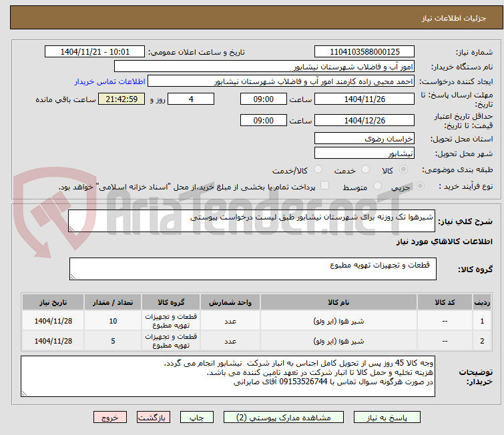This screenshot has width=504, height=435.
Task: Click the announcement date field 1404/11/21 - 10:01
Action: [95, 52]
